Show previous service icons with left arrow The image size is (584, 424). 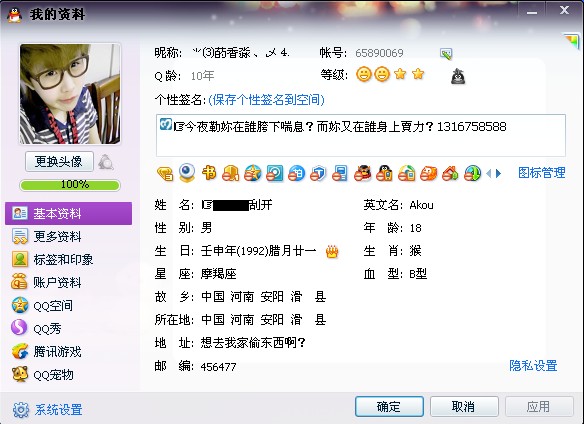tap(489, 174)
